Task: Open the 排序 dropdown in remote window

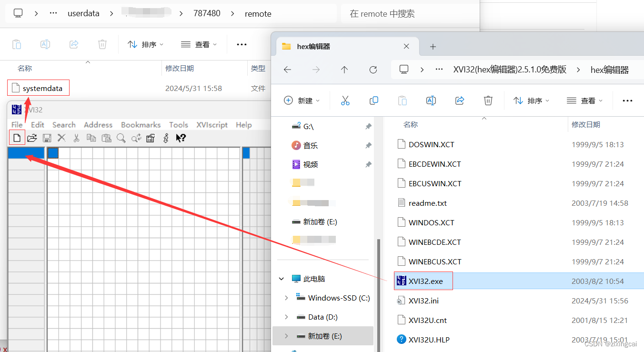Action: coord(145,44)
